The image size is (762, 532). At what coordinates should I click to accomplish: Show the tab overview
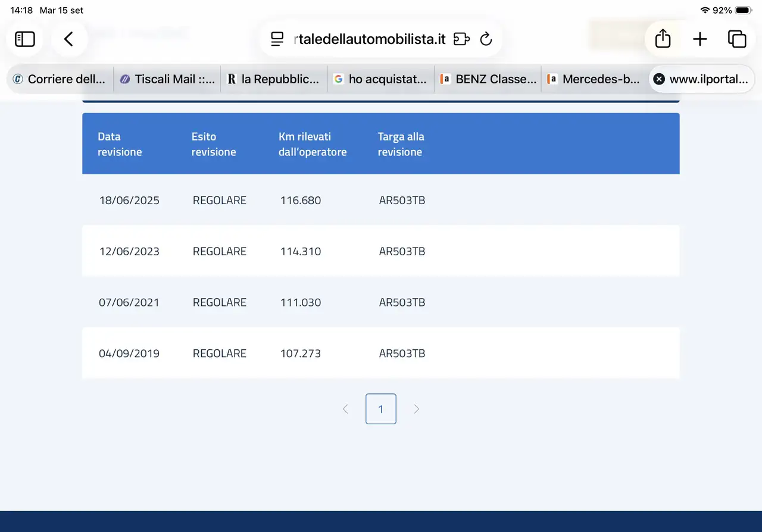[x=737, y=39]
